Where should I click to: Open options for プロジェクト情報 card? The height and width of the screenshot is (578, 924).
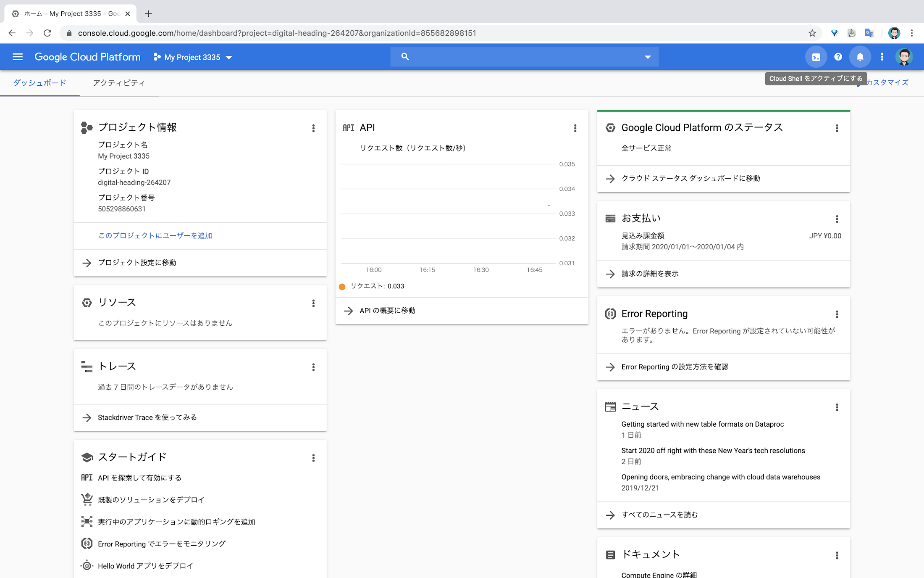click(x=313, y=128)
